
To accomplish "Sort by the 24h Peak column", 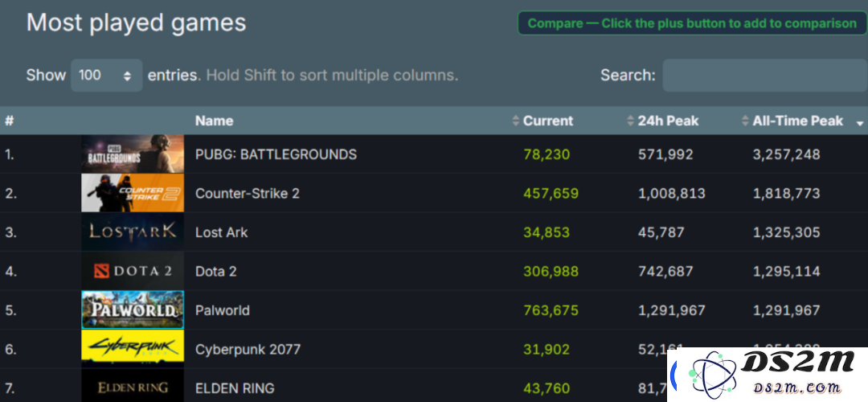I will 668,121.
